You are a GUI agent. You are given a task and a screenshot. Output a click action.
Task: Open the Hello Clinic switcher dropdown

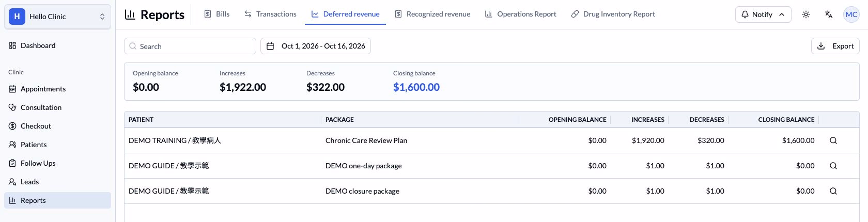pyautogui.click(x=57, y=17)
